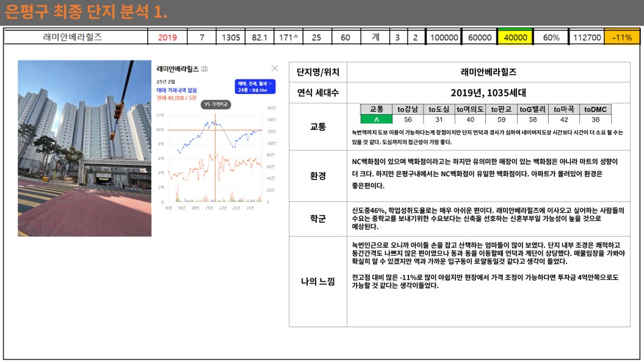Select the to도심 column header

439,109
